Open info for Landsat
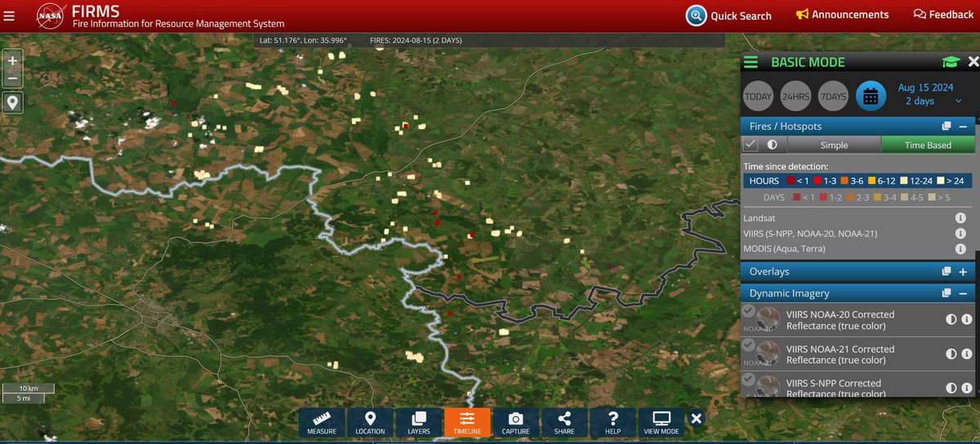This screenshot has height=444, width=980. click(x=960, y=218)
